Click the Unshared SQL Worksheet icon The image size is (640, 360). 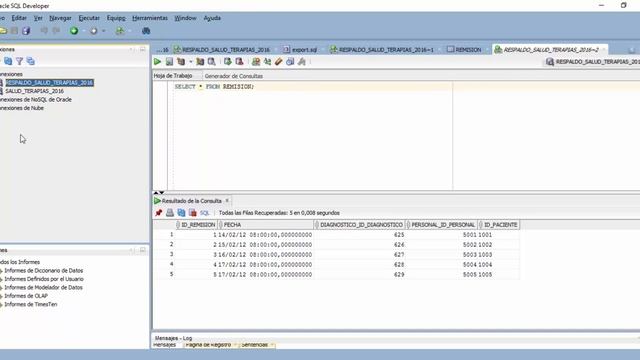pos(256,62)
